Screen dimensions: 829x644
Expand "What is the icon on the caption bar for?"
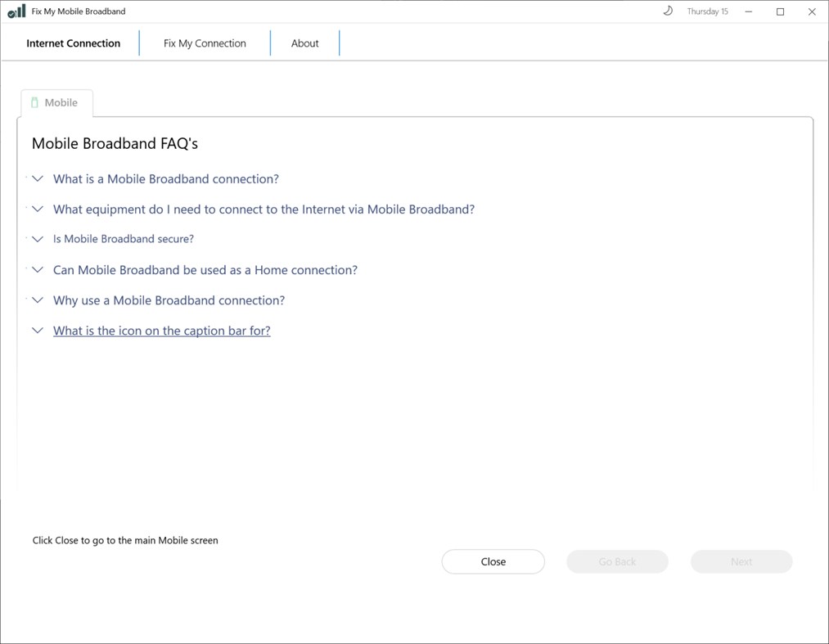point(161,330)
